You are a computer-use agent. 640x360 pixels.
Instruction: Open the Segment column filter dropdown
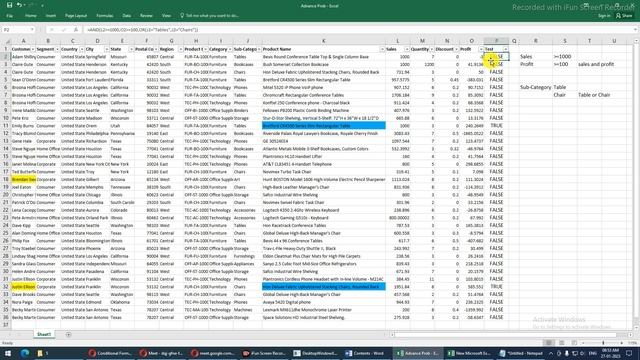tap(57, 49)
